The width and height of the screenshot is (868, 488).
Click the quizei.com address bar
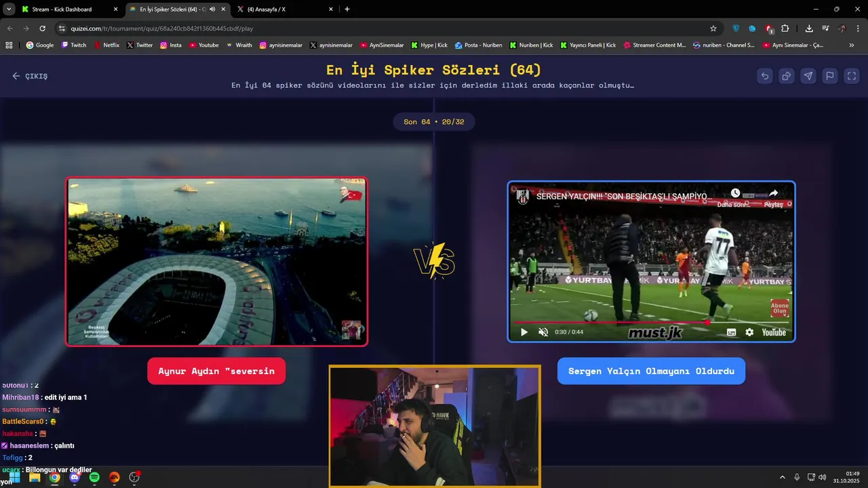click(380, 28)
